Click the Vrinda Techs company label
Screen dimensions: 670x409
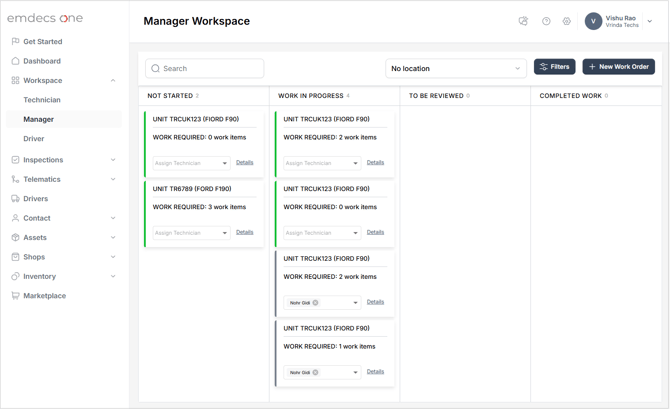622,25
